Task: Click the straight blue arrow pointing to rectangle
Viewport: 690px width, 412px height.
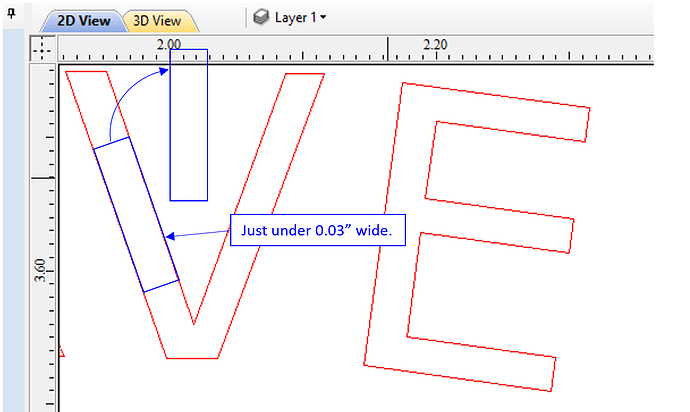Action: (x=198, y=235)
